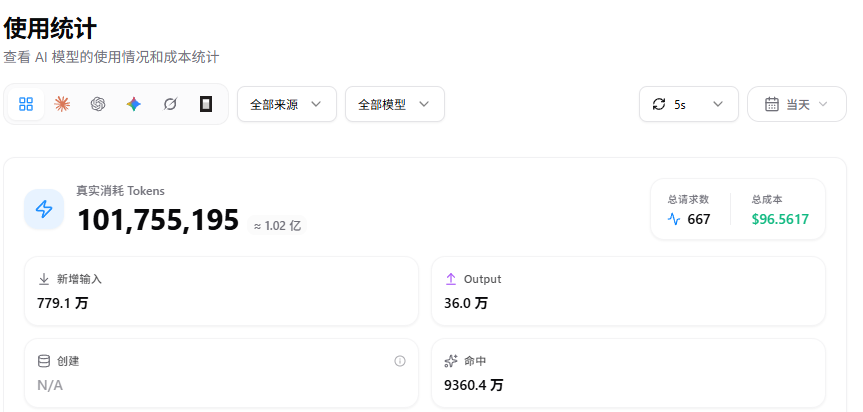The height and width of the screenshot is (412, 863).
Task: Select the 命中 cache hit card
Action: pos(628,373)
